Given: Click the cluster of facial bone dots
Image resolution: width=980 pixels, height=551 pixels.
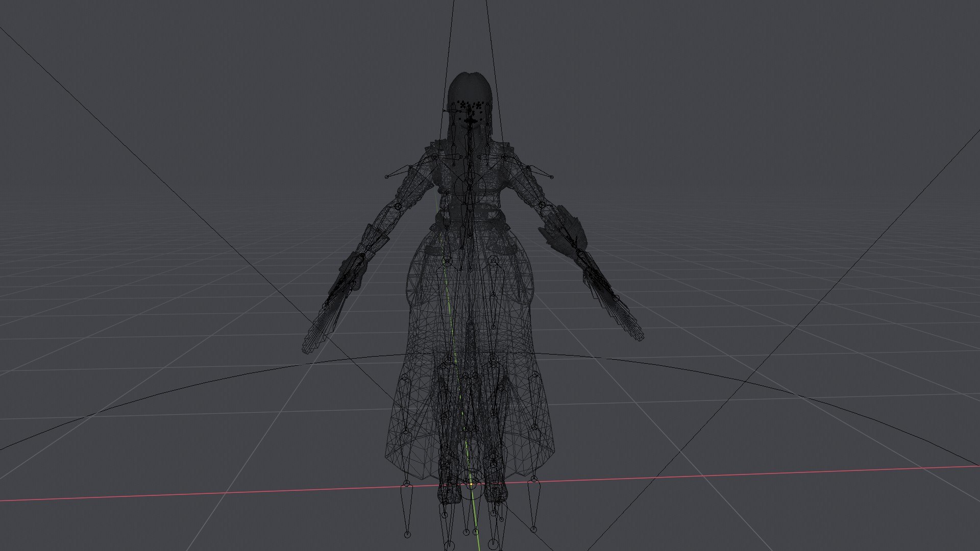Looking at the screenshot, I should point(470,107).
